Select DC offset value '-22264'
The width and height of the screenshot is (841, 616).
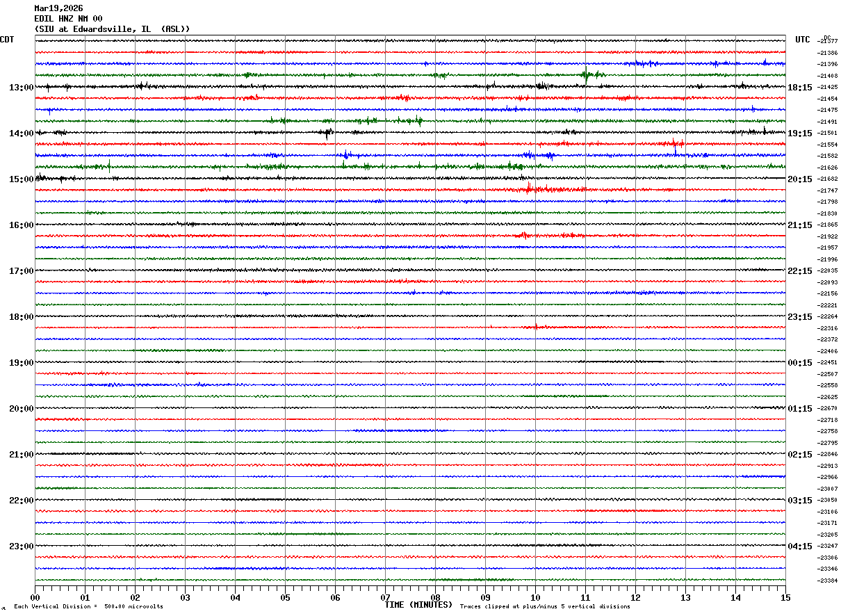pos(828,316)
